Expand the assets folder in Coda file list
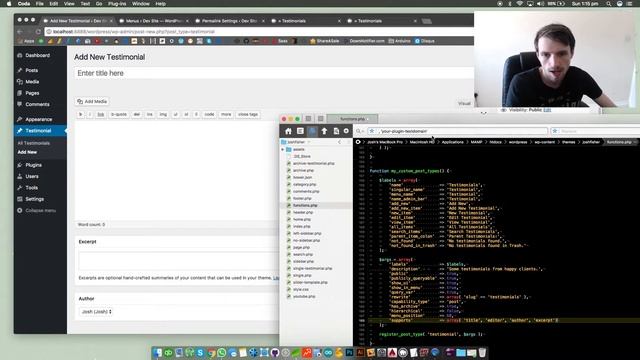Viewport: 640px width, 360px height. [282, 149]
